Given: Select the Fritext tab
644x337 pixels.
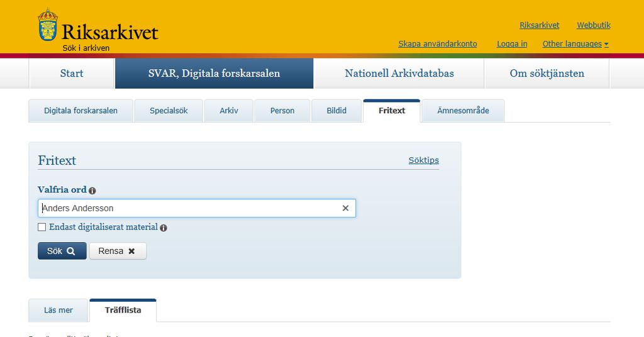Looking at the screenshot, I should pyautogui.click(x=392, y=111).
